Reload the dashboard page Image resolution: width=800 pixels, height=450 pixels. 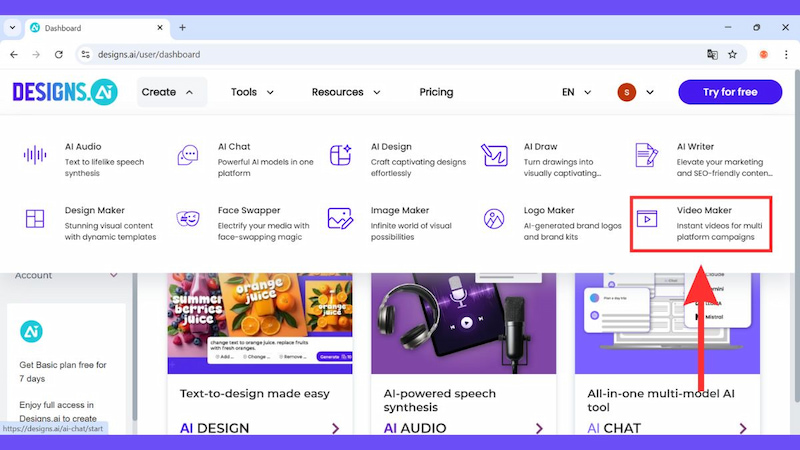[x=59, y=55]
